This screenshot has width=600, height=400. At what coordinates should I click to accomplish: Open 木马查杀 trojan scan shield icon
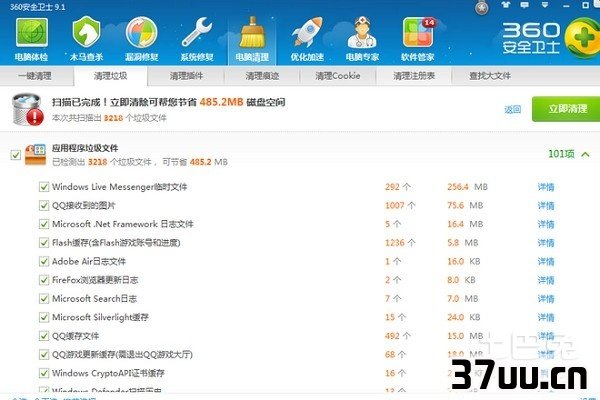86,39
